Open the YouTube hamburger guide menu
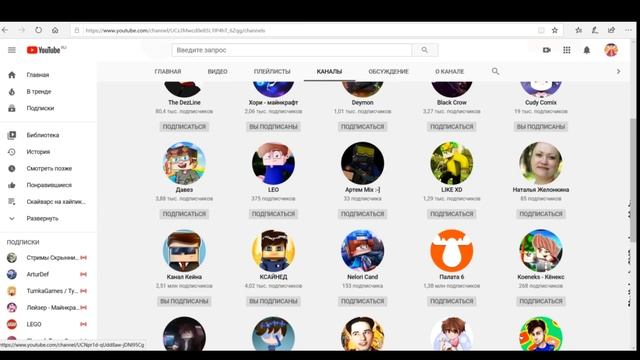Image resolution: width=640 pixels, height=360 pixels. pyautogui.click(x=12, y=50)
